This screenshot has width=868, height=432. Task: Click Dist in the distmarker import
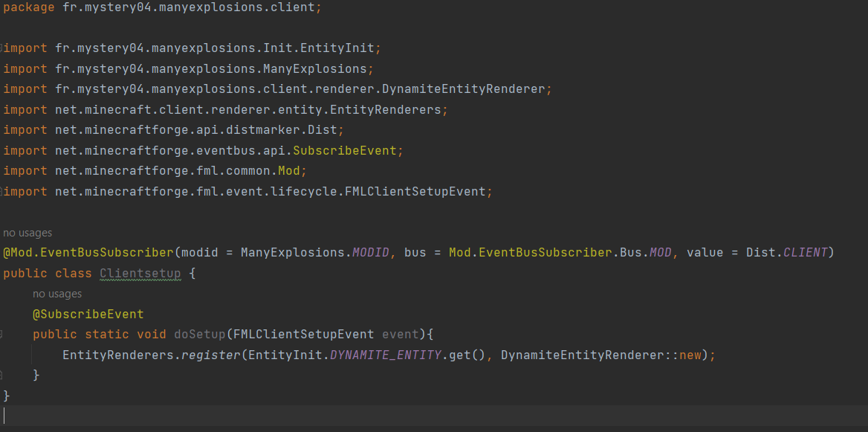click(323, 130)
